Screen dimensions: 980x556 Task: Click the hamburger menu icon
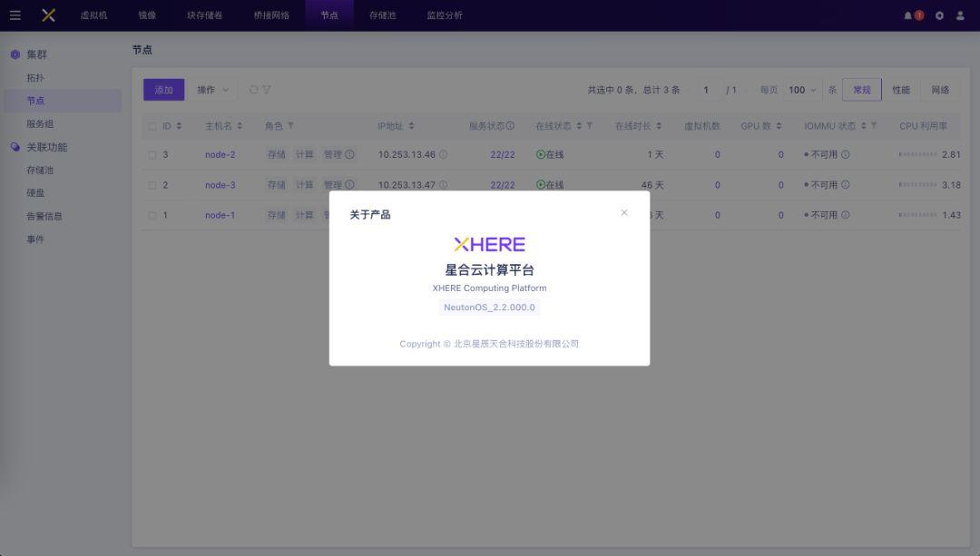[14, 14]
